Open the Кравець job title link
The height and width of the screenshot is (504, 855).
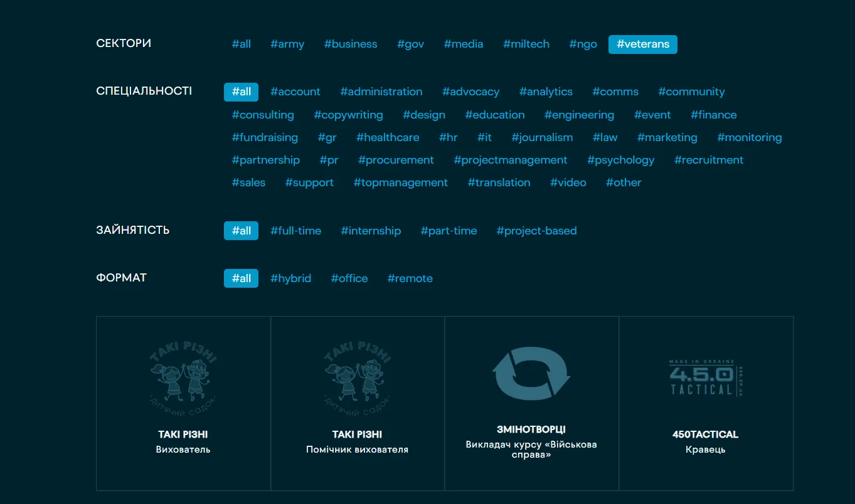pos(705,449)
